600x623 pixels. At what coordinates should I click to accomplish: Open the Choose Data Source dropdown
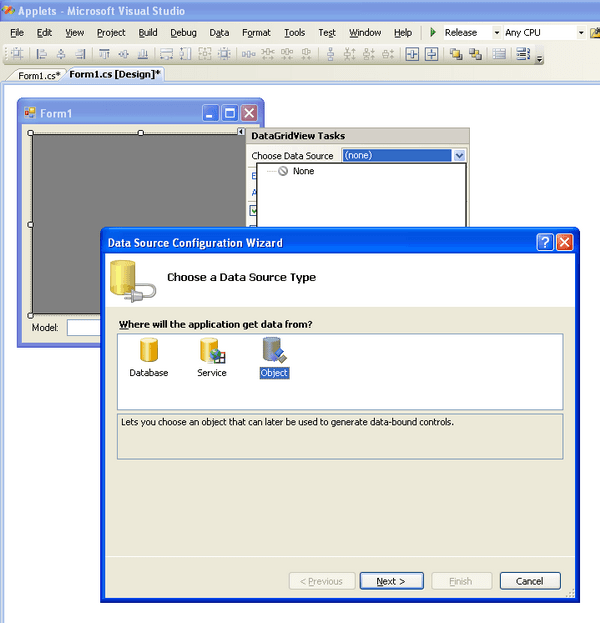coord(459,156)
